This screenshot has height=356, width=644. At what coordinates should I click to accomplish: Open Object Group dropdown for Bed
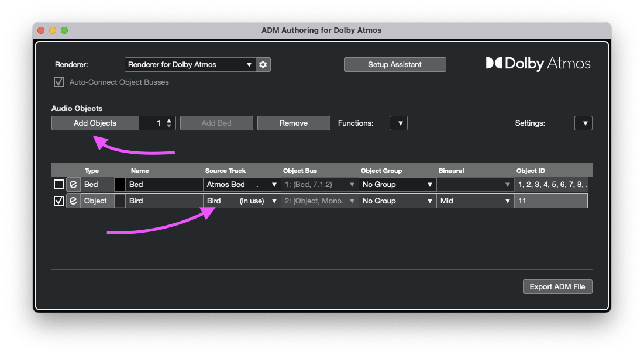pyautogui.click(x=397, y=185)
